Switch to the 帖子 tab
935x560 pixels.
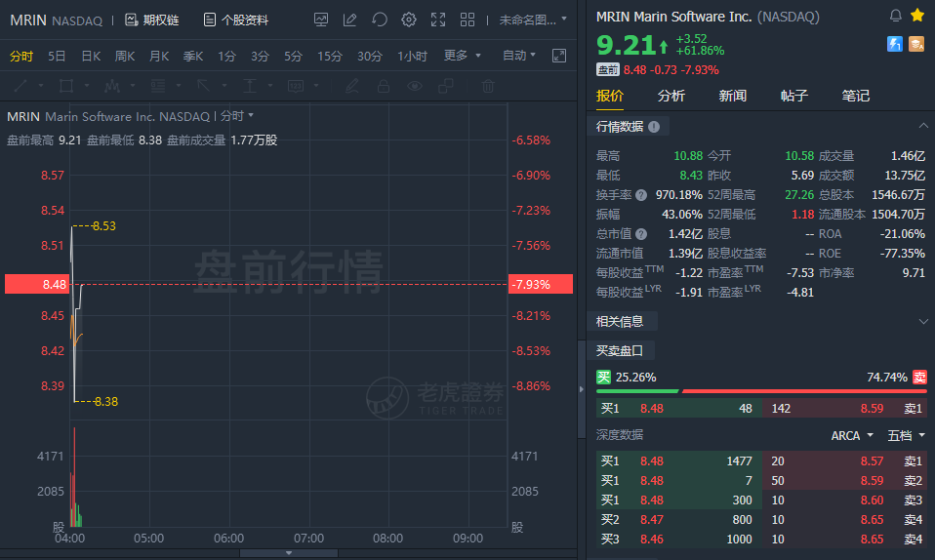[793, 96]
